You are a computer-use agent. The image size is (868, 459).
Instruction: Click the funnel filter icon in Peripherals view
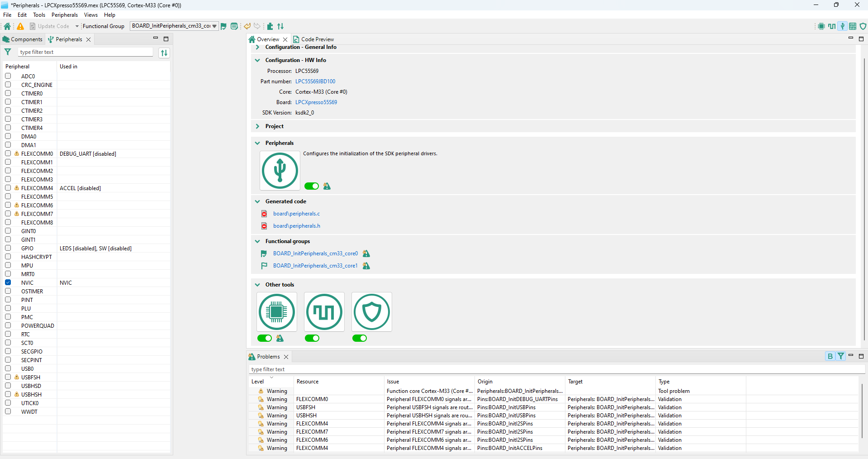8,52
